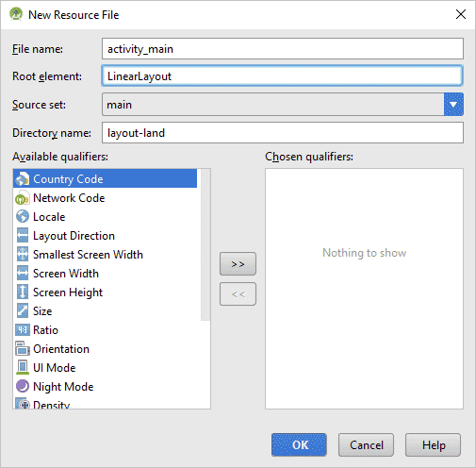Add selected qualifier with >> button
Viewport: 476px width, 468px height.
click(x=238, y=264)
